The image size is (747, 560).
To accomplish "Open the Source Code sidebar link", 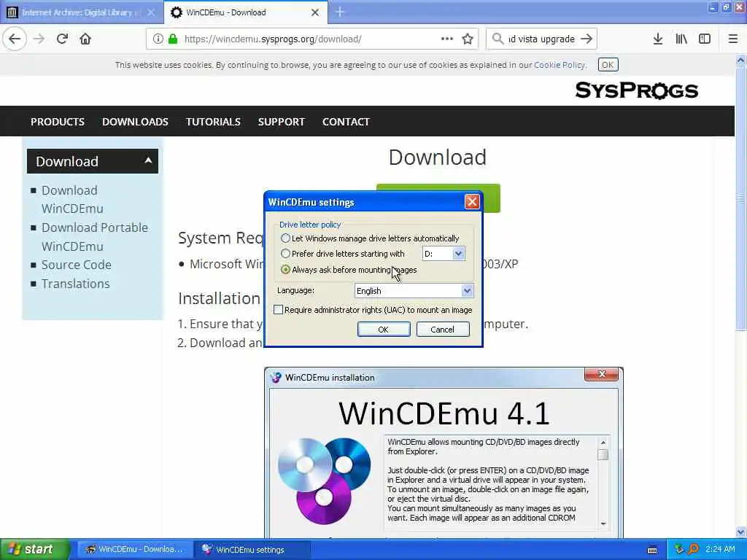I will (76, 265).
